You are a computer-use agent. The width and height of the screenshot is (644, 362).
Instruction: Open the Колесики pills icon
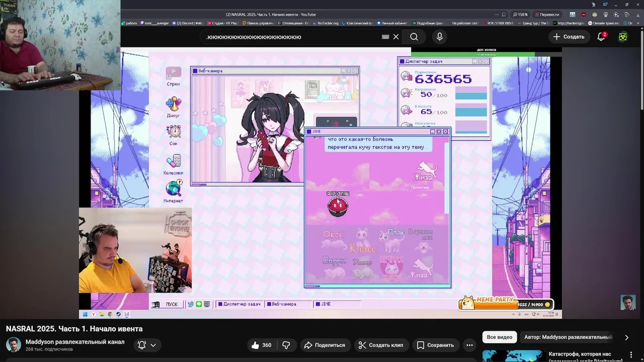click(x=173, y=164)
